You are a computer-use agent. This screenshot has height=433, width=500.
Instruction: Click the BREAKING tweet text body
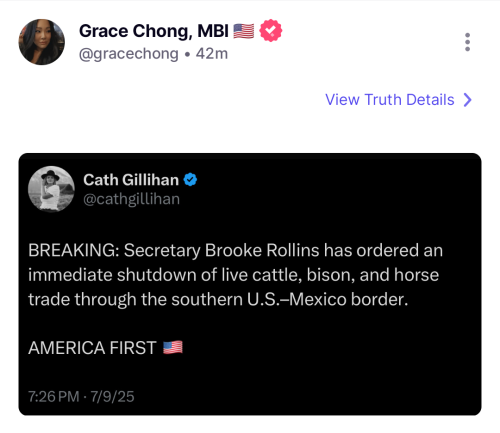[235, 275]
